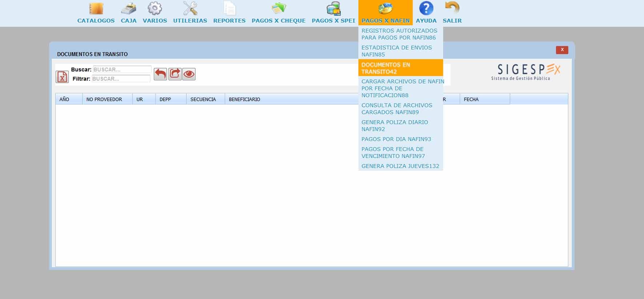644x299 pixels.
Task: Open the PAGOS X SPEI icon
Action: (333, 8)
